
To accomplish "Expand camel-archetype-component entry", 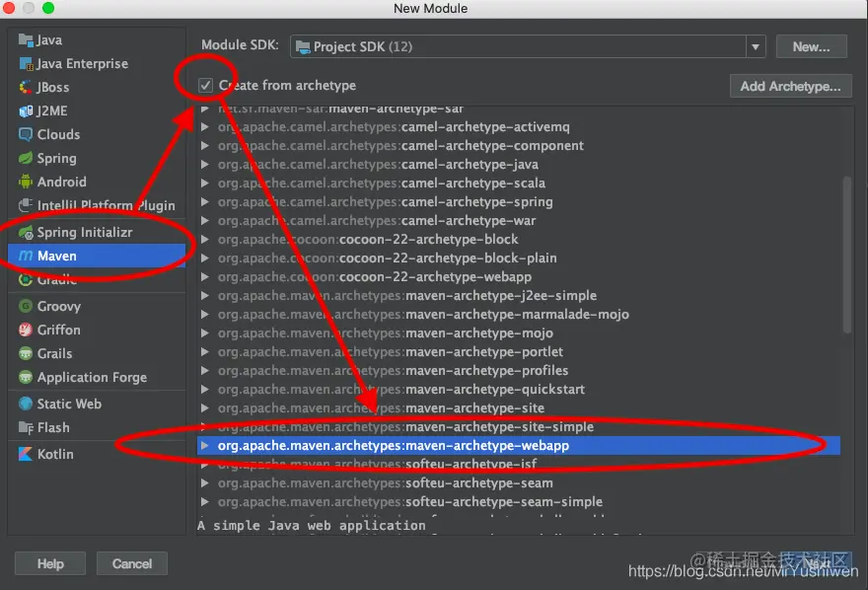I will 205,146.
